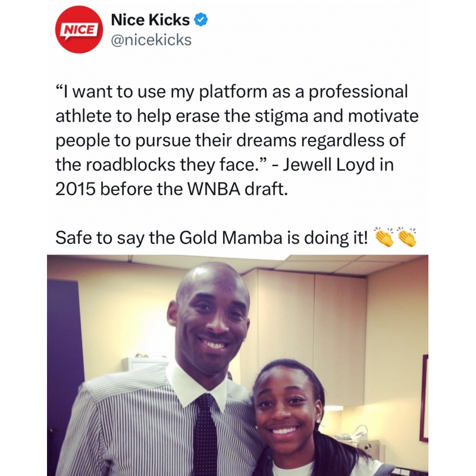Click the year 2015 in the tweet
This screenshot has width=476, height=476.
pyautogui.click(x=76, y=189)
